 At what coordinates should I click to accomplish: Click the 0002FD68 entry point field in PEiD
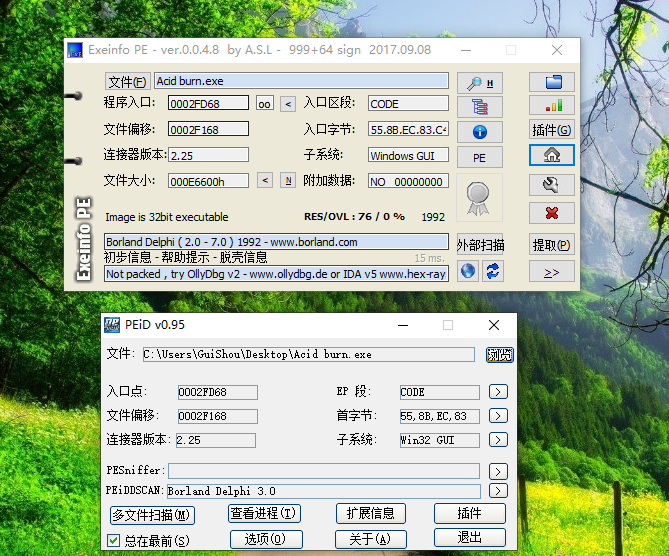pyautogui.click(x=218, y=392)
